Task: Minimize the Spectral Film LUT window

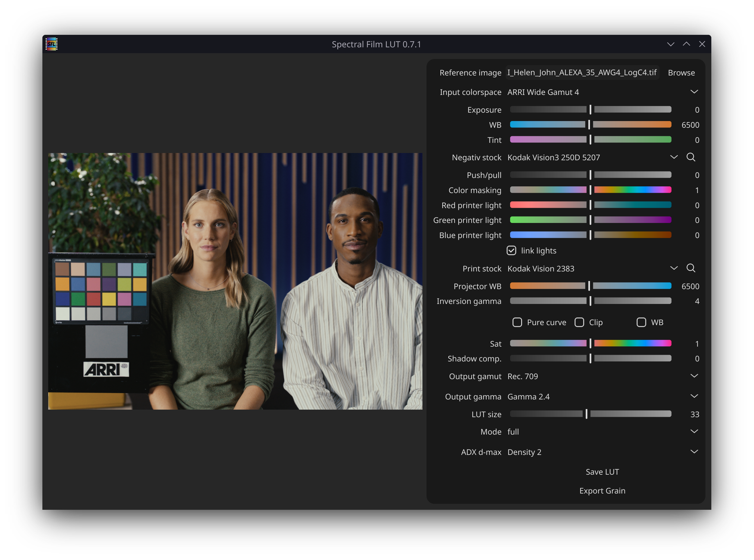Action: coord(671,44)
